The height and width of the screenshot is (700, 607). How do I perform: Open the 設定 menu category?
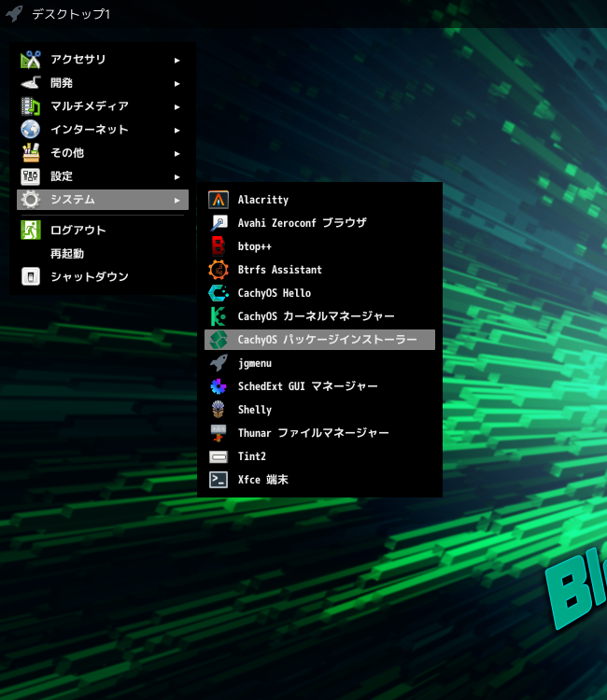click(x=103, y=176)
